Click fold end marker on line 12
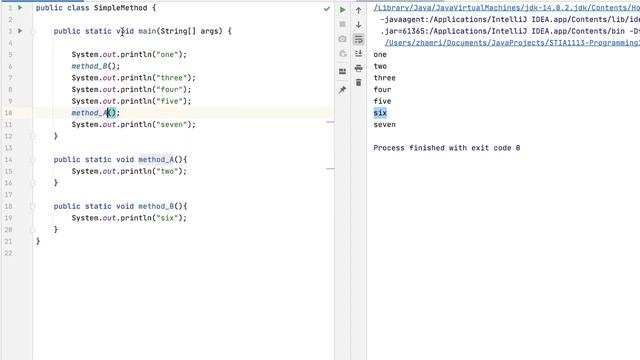Screen dimensions: 640x360 33,136
